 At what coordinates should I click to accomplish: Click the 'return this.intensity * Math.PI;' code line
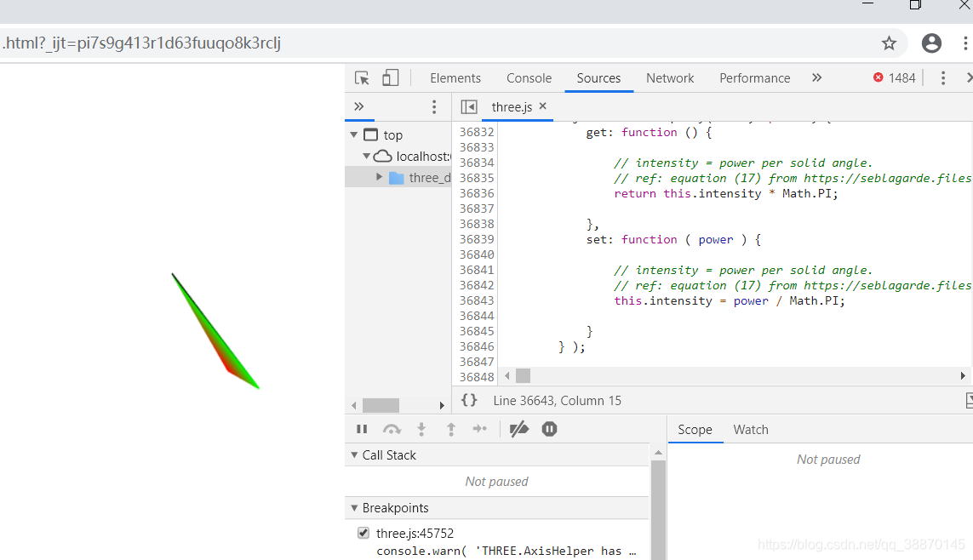(725, 193)
